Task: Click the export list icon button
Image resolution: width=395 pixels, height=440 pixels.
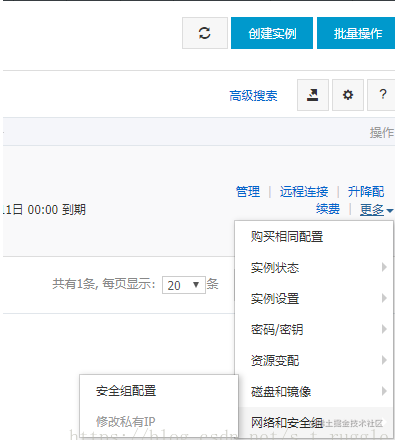Action: 313,95
